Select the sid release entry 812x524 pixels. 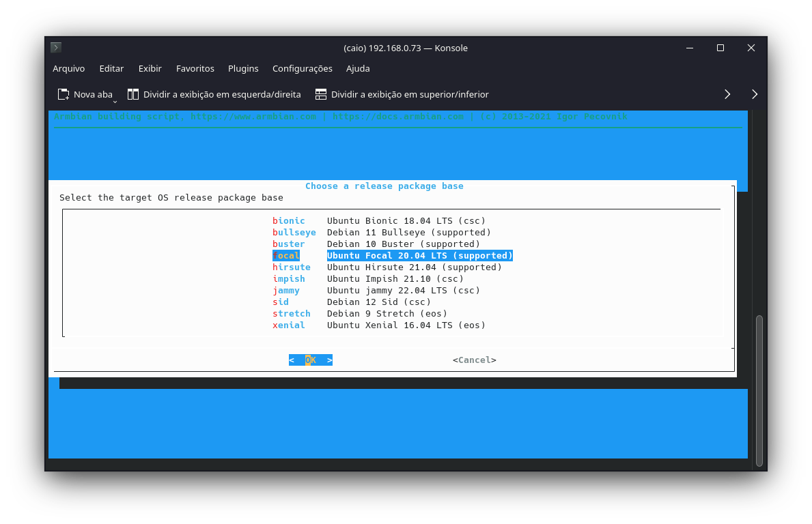280,302
